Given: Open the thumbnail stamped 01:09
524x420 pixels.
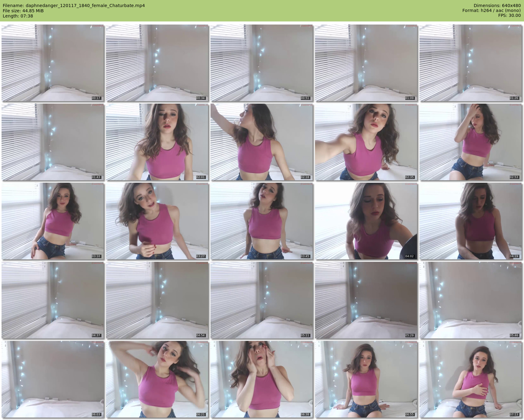Looking at the screenshot, I should pos(366,63).
